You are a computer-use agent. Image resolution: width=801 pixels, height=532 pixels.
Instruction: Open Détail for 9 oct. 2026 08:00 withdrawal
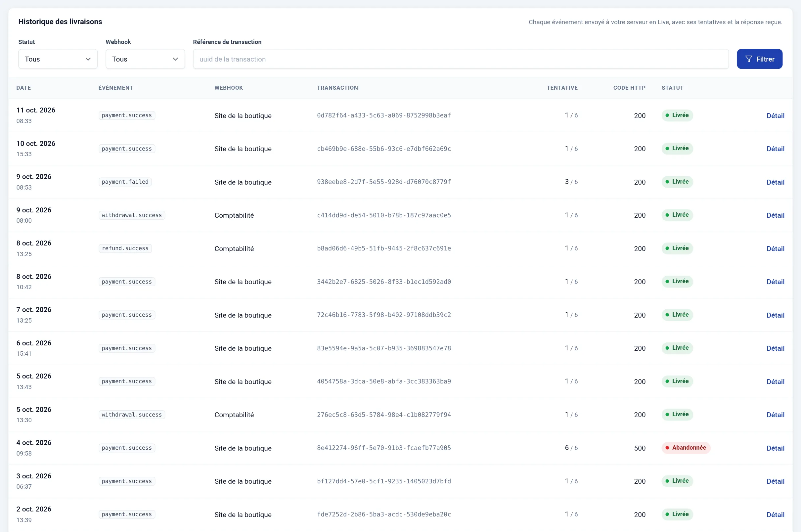click(x=775, y=215)
